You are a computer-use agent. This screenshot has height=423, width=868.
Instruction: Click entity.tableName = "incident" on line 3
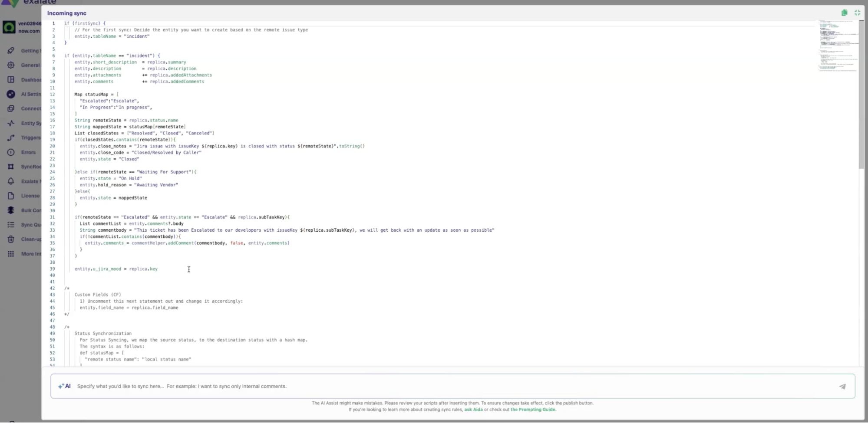[112, 36]
